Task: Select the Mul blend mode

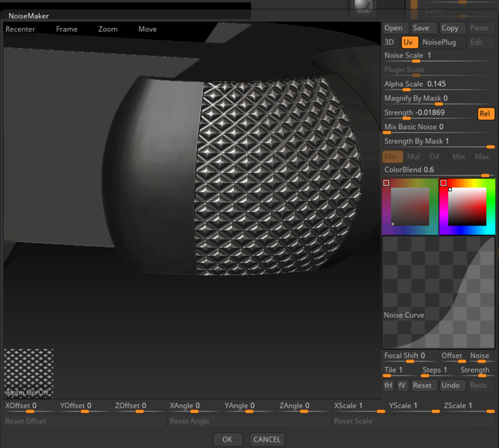Action: [413, 157]
